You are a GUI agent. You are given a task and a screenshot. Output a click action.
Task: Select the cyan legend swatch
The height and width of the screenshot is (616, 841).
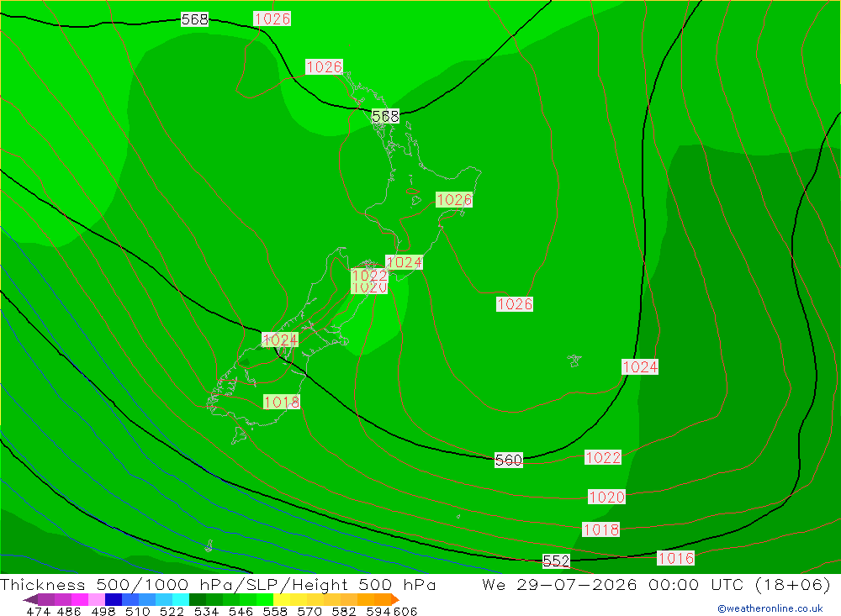[x=181, y=599]
